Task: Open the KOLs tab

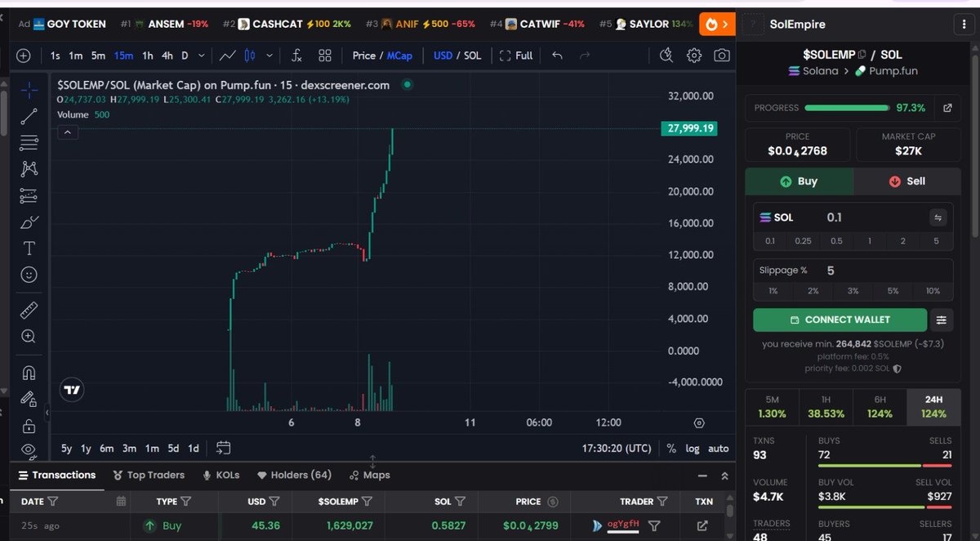Action: 221,475
